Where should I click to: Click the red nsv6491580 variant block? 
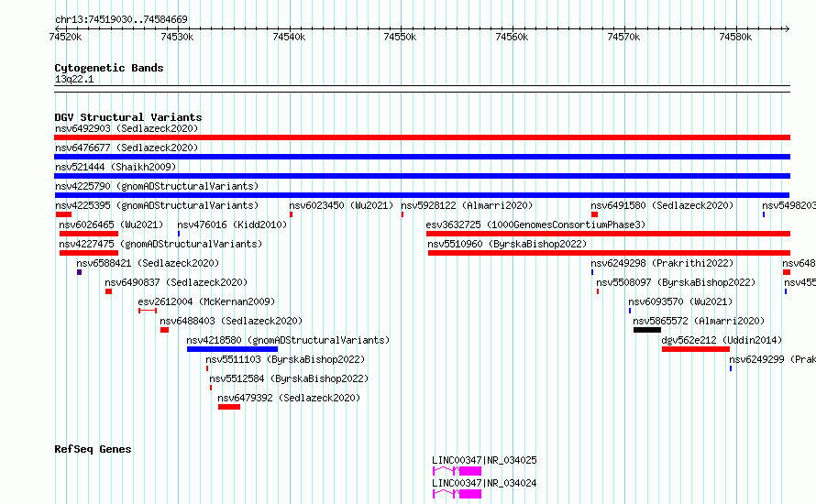point(594,214)
